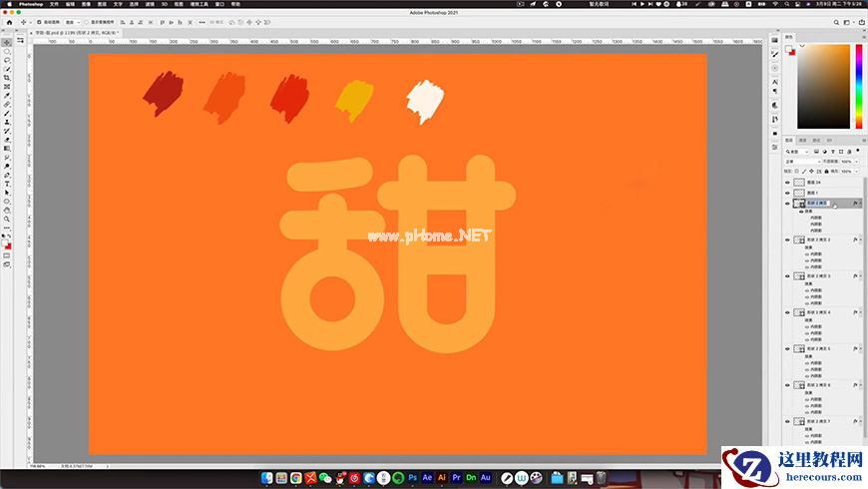The width and height of the screenshot is (868, 489).
Task: Open the 编辑 Edit menu
Action: [70, 4]
